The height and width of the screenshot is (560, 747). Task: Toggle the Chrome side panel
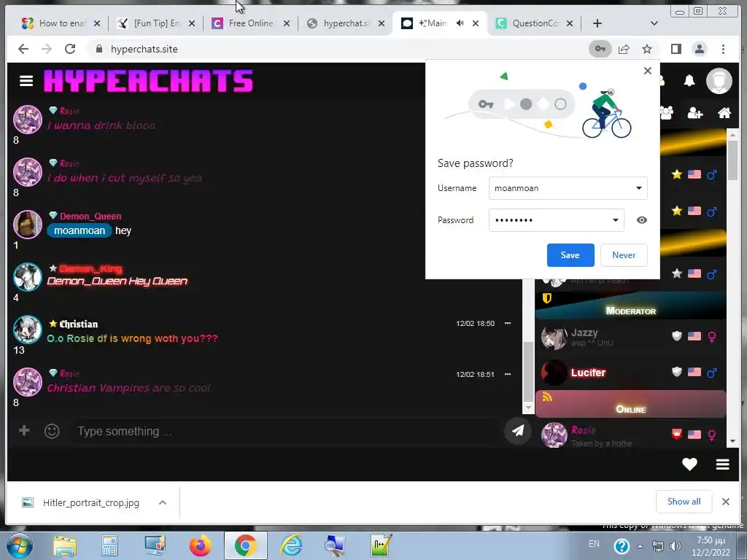pyautogui.click(x=676, y=49)
